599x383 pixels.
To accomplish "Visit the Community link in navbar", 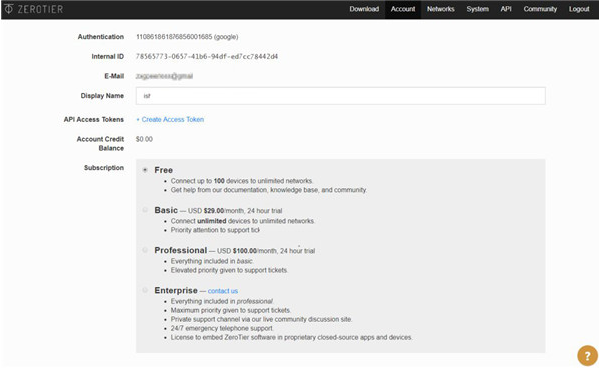I will coord(540,9).
